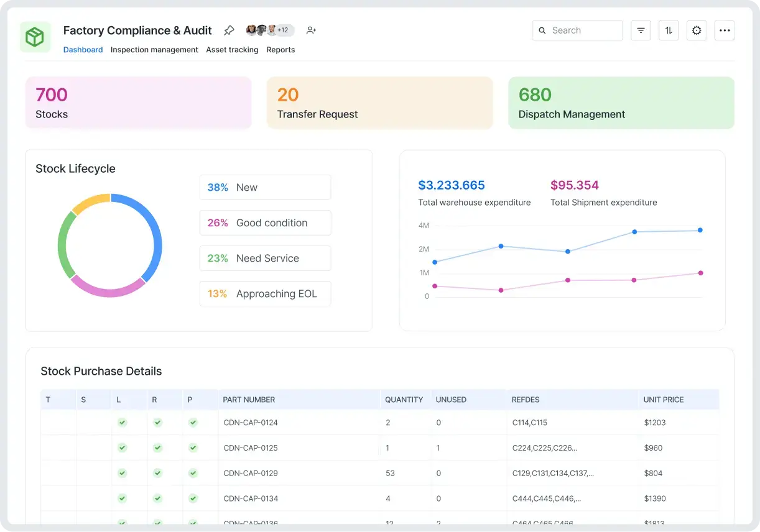Toggle P column check for CDN-CAP-0129
This screenshot has width=760, height=532.
pyautogui.click(x=193, y=473)
